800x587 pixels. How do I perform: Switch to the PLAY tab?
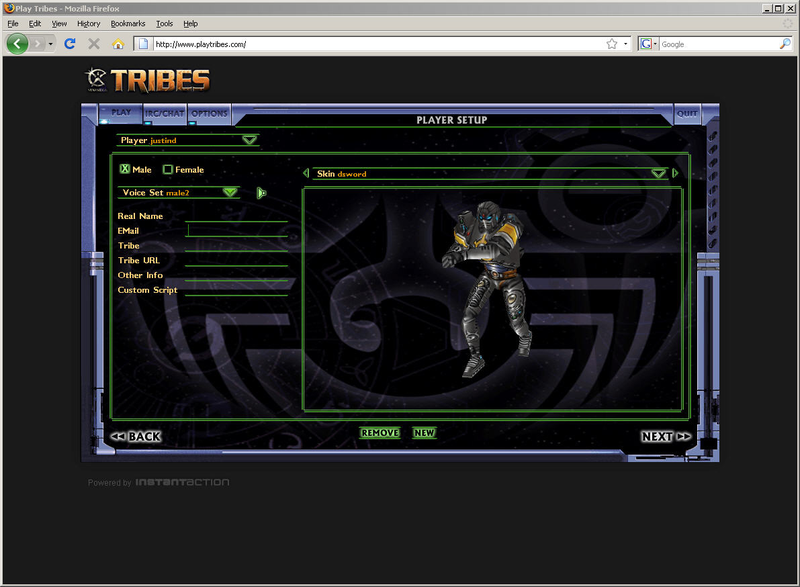pyautogui.click(x=121, y=113)
